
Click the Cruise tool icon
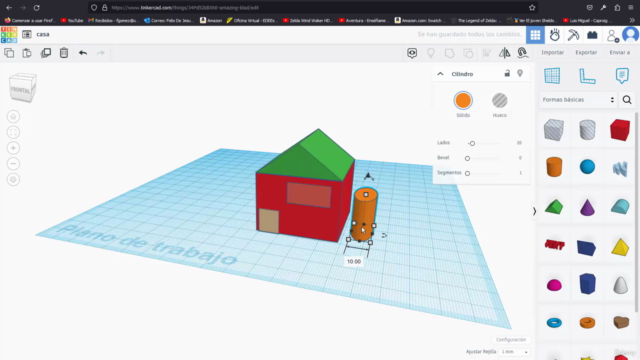coord(522,53)
